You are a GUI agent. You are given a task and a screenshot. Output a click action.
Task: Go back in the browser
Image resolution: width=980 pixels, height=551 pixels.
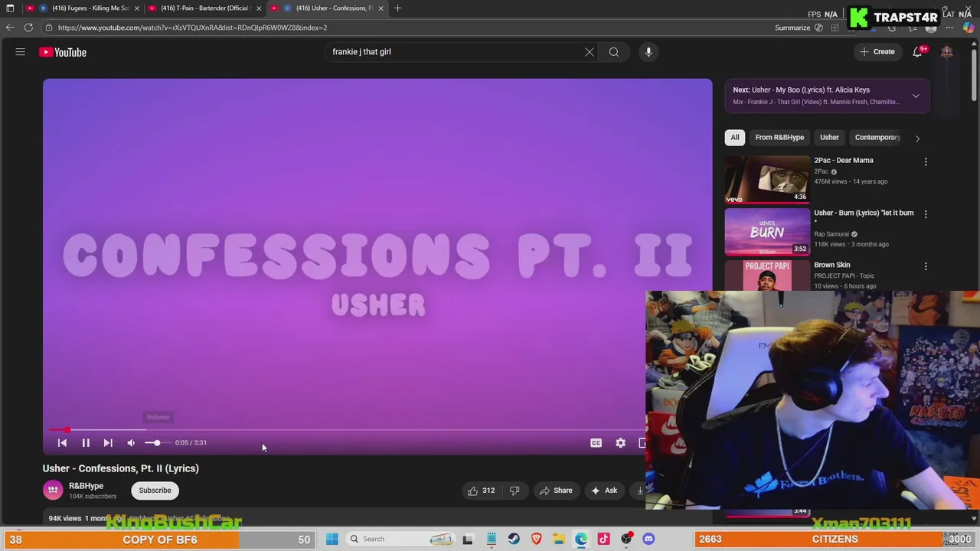coord(10,28)
